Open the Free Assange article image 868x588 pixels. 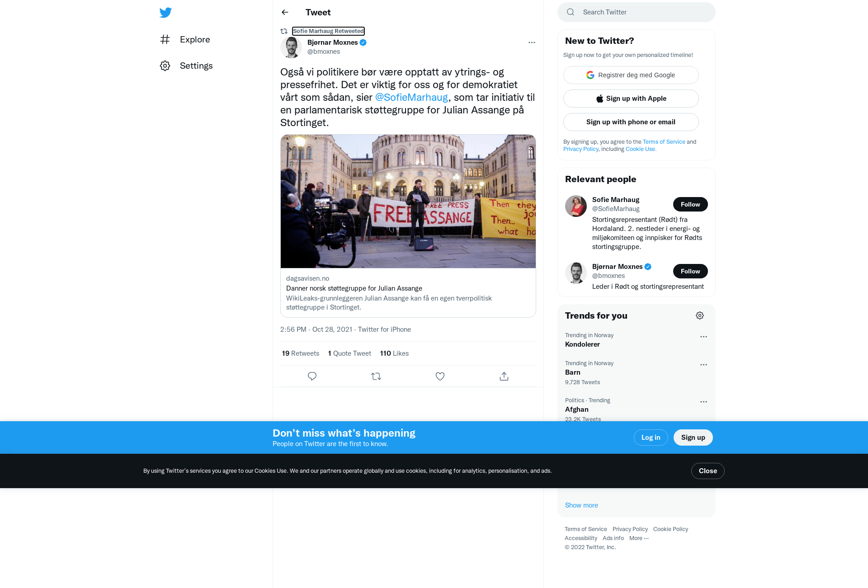tap(408, 201)
